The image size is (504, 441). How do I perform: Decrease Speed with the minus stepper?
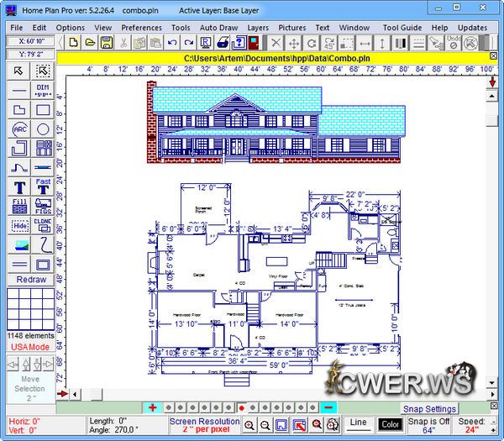(493, 421)
